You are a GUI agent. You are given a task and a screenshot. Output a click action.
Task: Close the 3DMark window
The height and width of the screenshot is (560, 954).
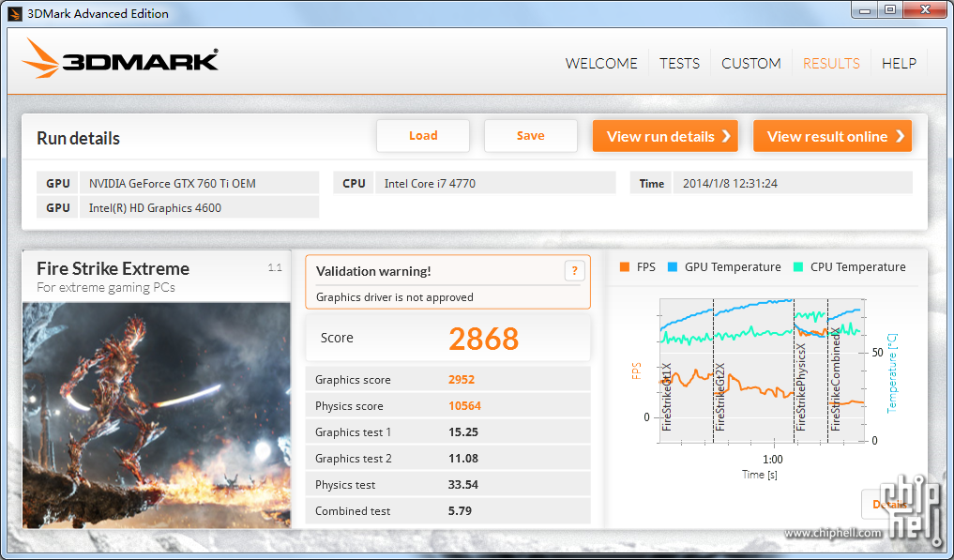click(x=926, y=9)
